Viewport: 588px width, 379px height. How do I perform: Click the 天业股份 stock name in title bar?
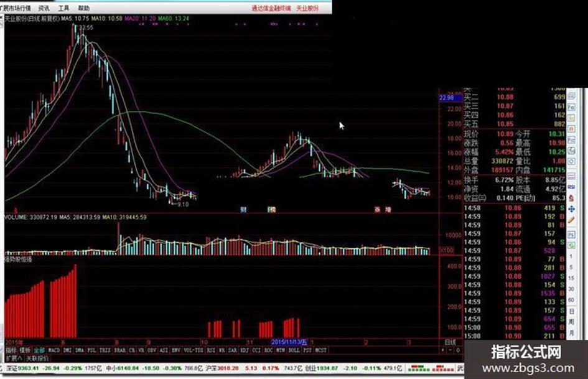pyautogui.click(x=307, y=8)
